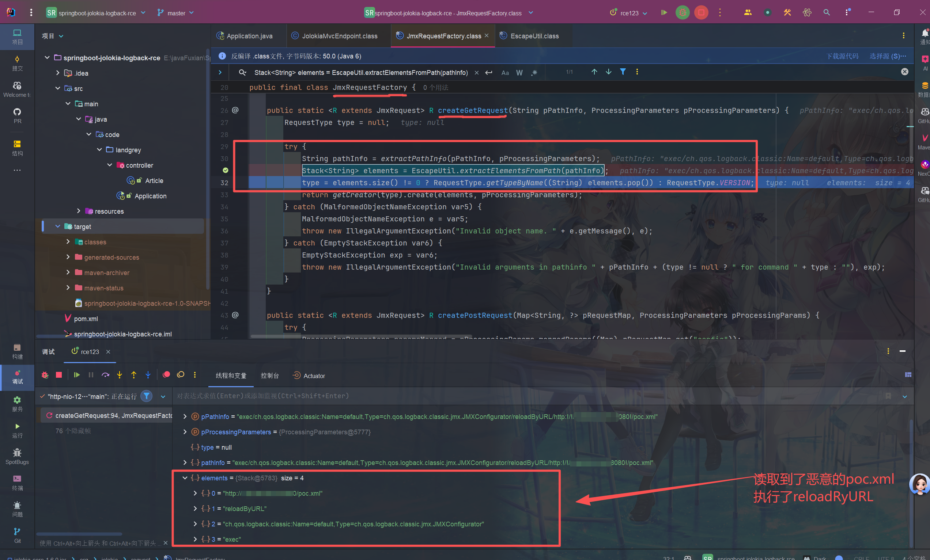This screenshot has width=930, height=560.
Task: Click the Step Into debug arrow
Action: (x=120, y=375)
